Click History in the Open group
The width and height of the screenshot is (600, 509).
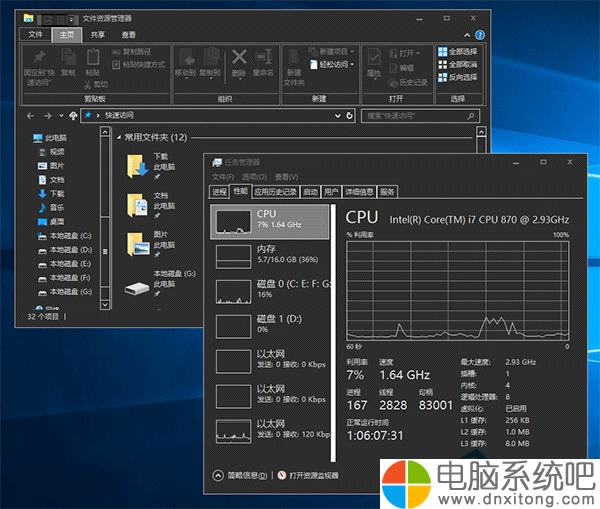pos(408,82)
